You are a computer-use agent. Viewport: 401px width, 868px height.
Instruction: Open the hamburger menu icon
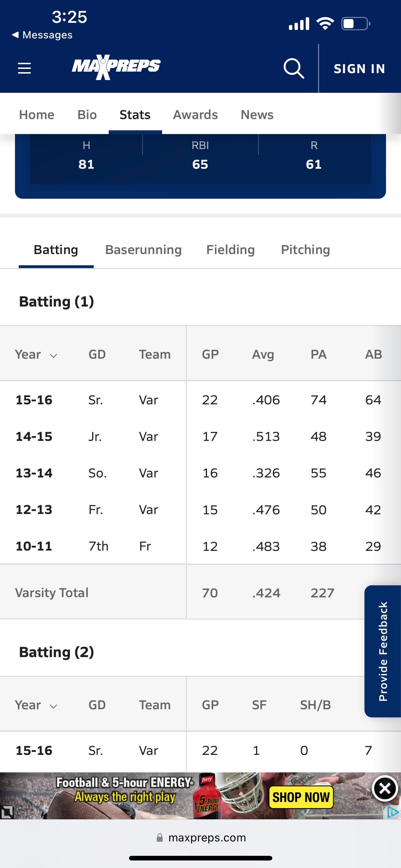(x=24, y=68)
